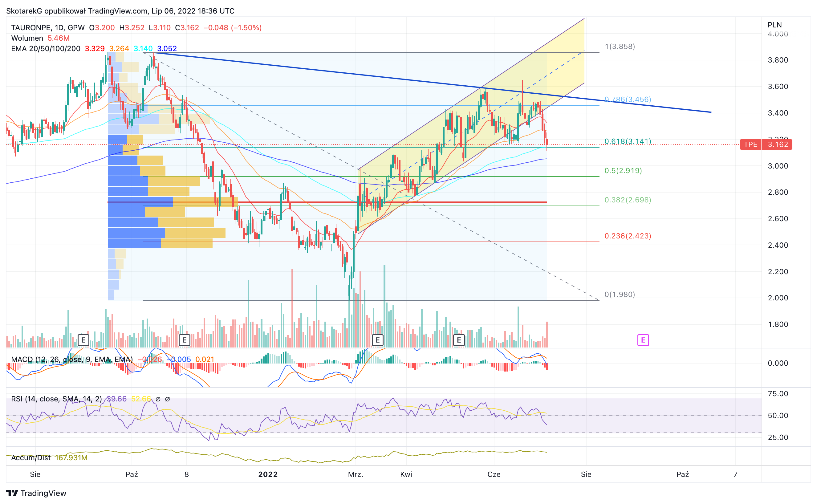Click the 2022 year label on time axis
Image resolution: width=817 pixels, height=504 pixels.
(268, 474)
